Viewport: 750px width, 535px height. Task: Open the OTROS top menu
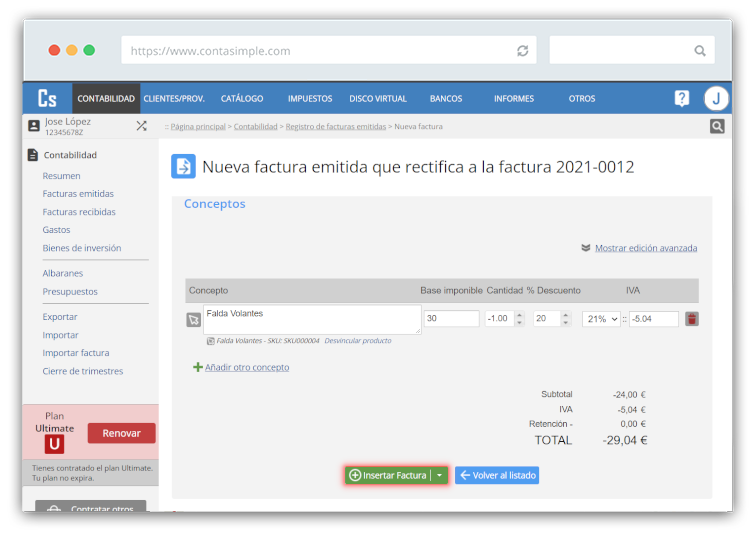point(582,98)
